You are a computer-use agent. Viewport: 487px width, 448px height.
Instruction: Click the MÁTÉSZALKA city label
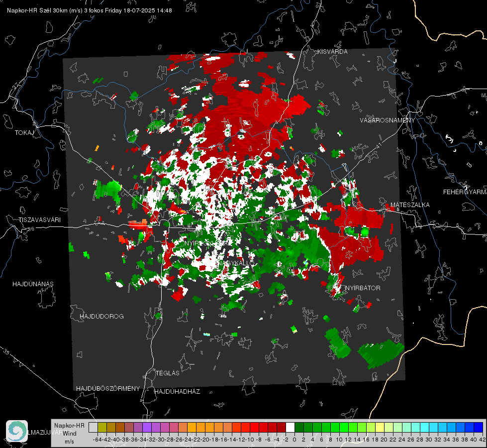410,205
